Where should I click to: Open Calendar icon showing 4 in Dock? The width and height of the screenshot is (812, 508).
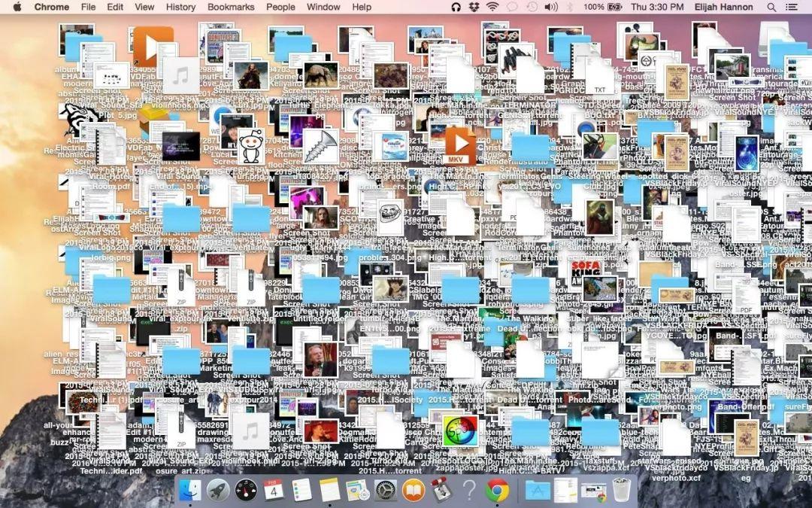tap(274, 489)
